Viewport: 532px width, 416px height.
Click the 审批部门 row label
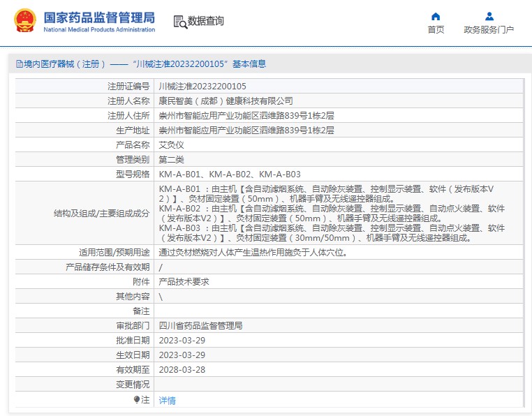[x=133, y=326]
